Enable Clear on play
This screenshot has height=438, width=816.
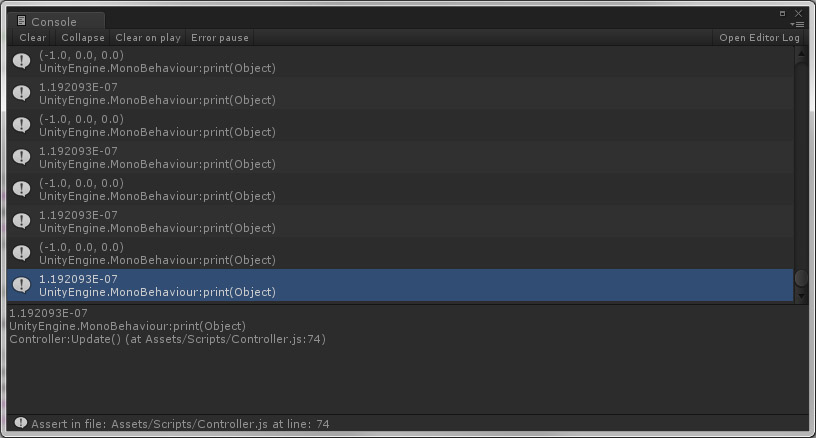(148, 38)
